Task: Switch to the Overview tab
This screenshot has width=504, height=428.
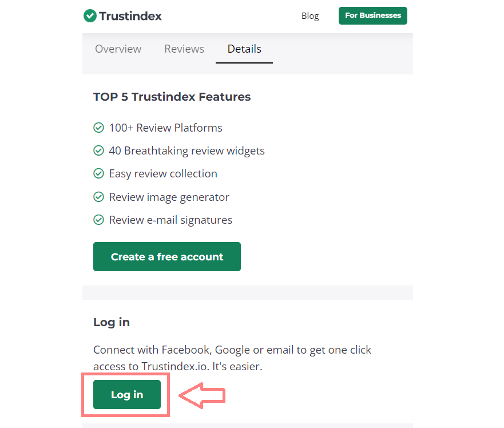Action: 118,49
